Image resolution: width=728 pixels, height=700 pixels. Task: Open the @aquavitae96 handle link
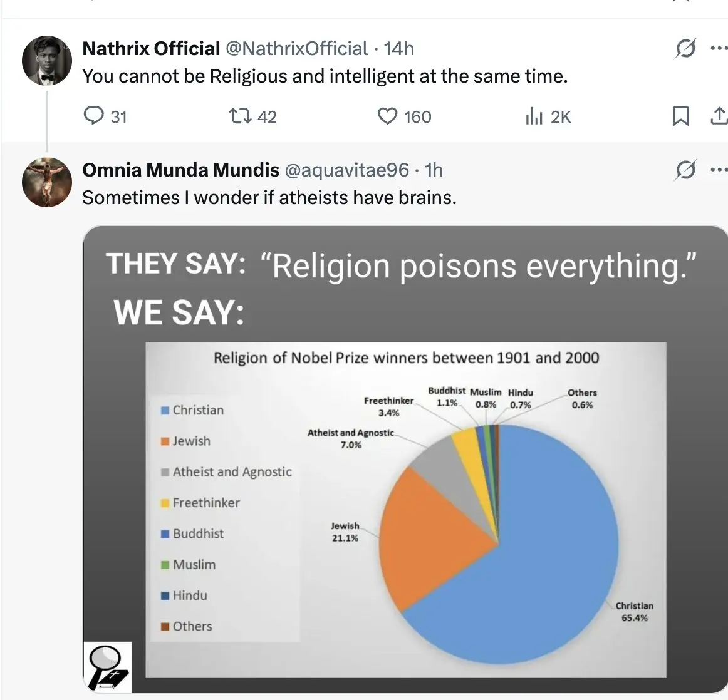[x=346, y=170]
